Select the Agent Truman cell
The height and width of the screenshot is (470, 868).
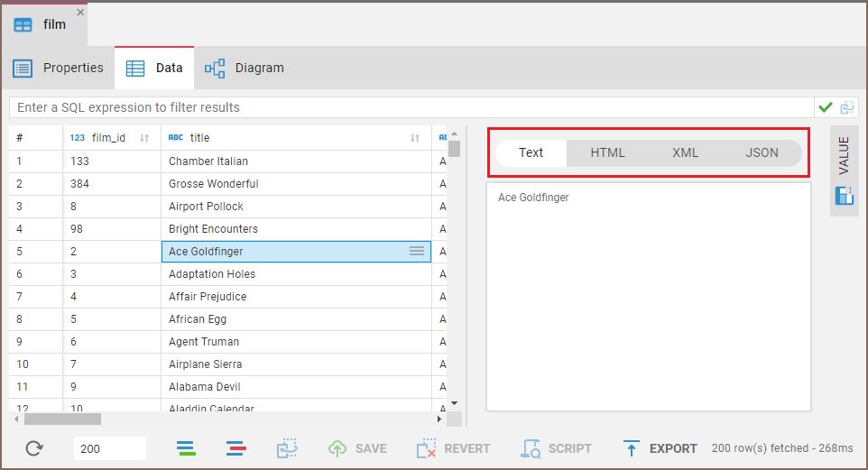pos(296,342)
